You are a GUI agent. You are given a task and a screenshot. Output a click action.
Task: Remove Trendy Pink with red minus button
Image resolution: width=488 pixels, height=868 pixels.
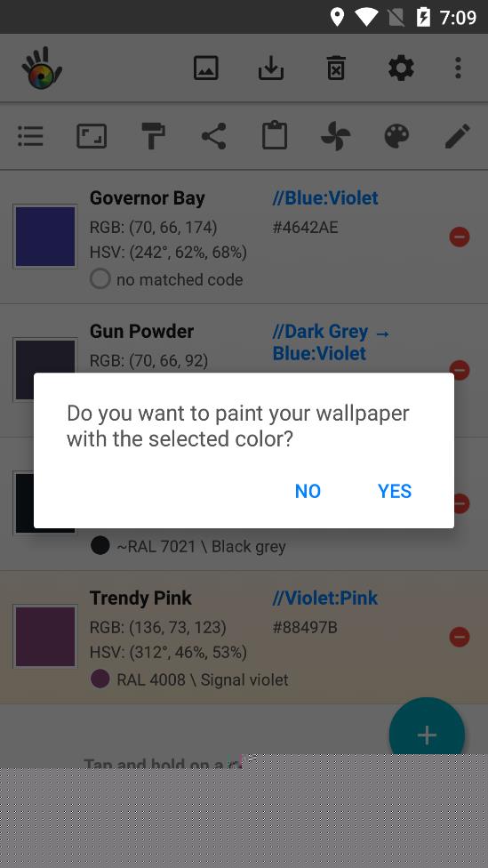tap(460, 637)
